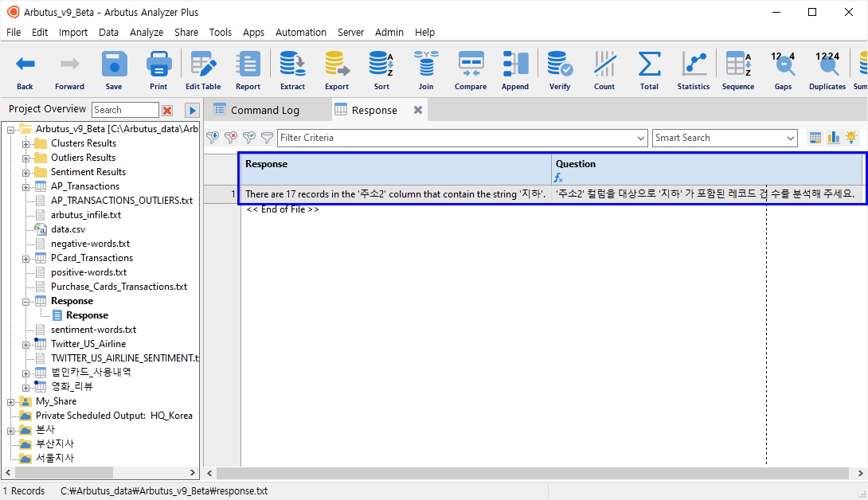Select negative-words.txt file
Viewport: 868px width, 500px height.
tap(90, 244)
